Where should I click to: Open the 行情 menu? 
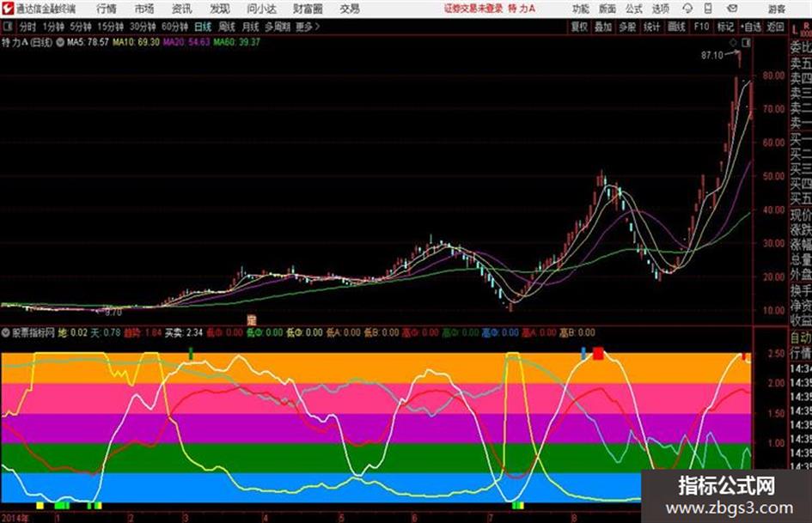[107, 9]
